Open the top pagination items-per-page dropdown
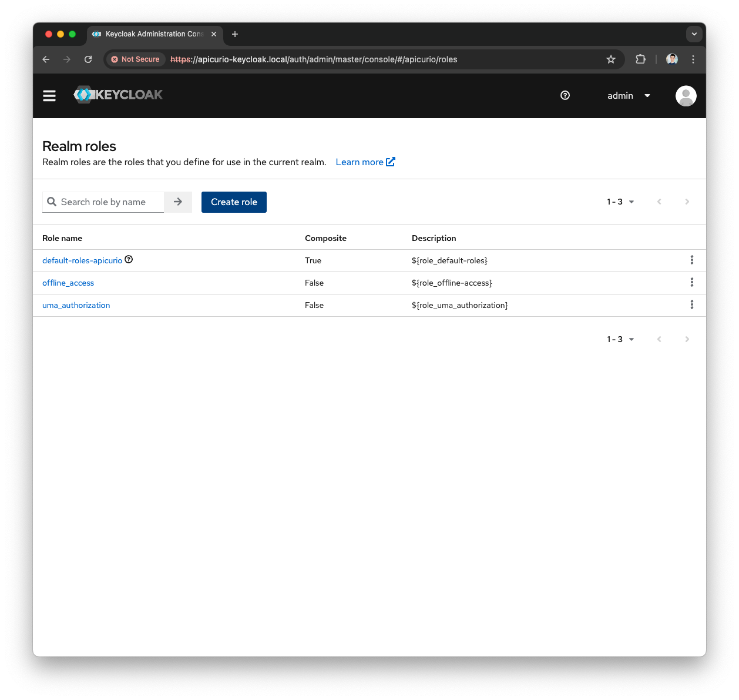This screenshot has height=700, width=739. 620,202
